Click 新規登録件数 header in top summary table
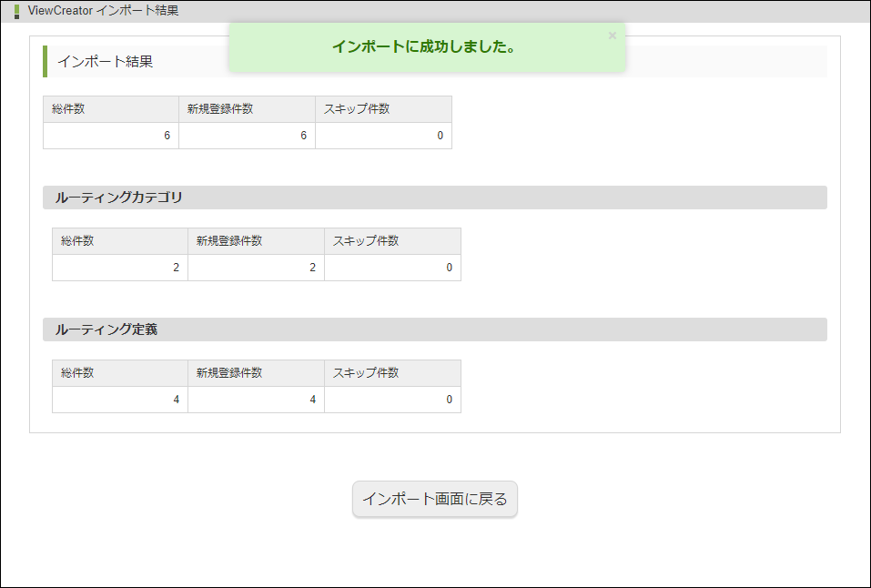The height and width of the screenshot is (588, 871). [x=248, y=109]
